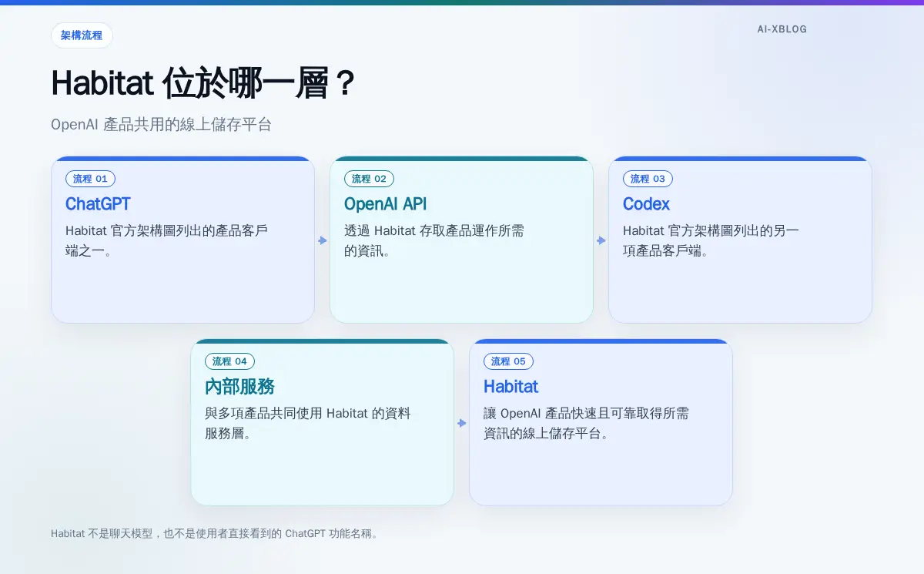Select the 流程 05 badge
Screen dimensions: 924x574
508,361
